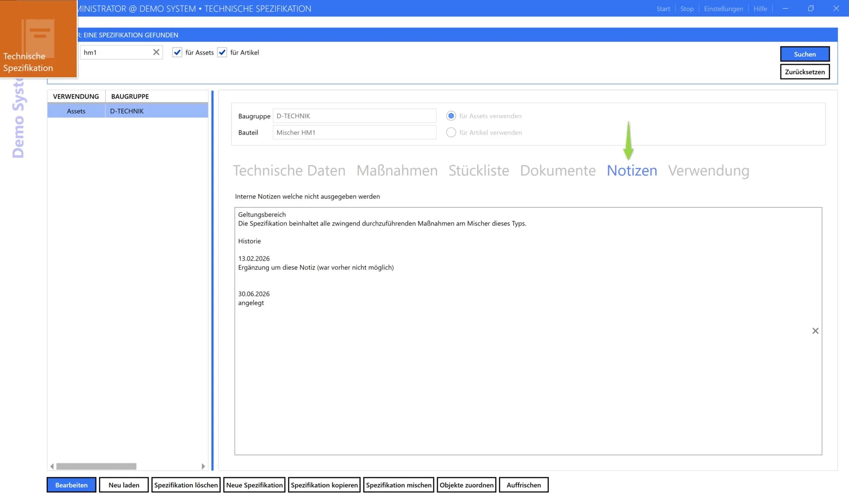Click the X icon beside notes box
Viewport: 849px width, 504px height.
click(815, 331)
